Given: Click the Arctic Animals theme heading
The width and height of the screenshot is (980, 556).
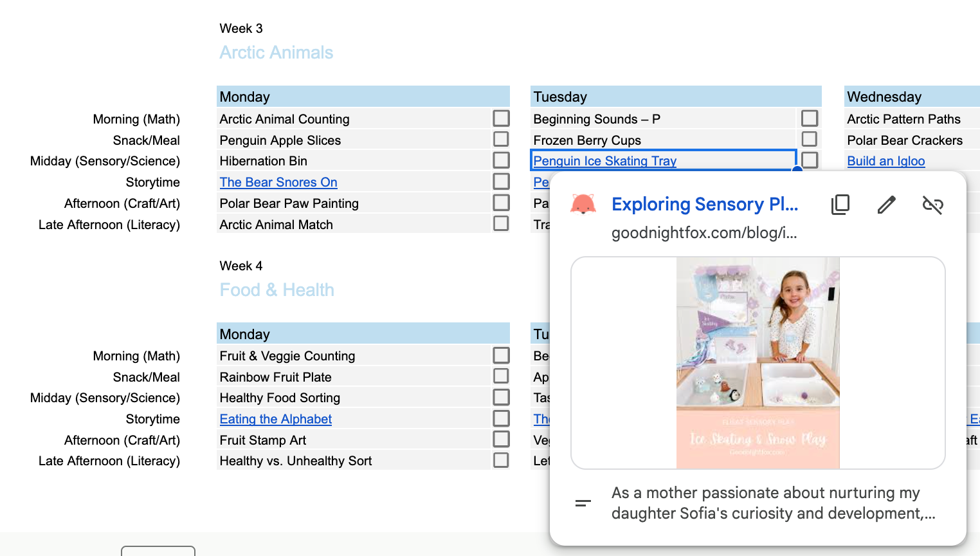Looking at the screenshot, I should tap(277, 53).
